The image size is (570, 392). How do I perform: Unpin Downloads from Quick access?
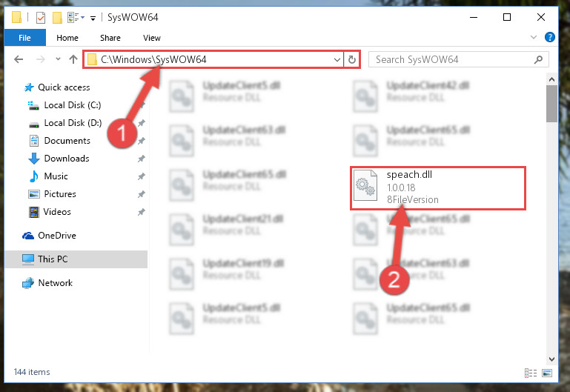pos(141,159)
